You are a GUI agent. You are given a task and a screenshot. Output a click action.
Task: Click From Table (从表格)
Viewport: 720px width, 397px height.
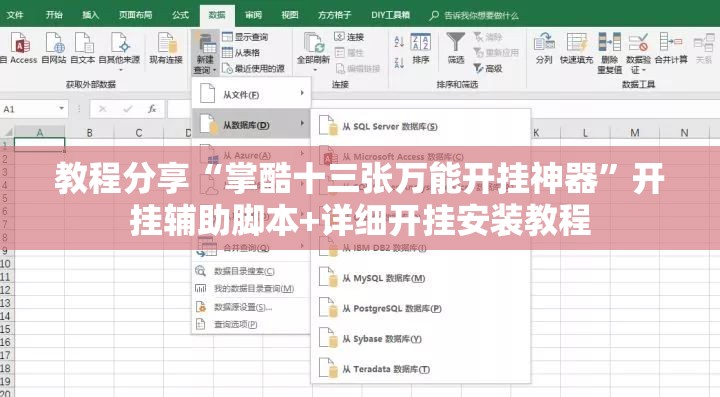pyautogui.click(x=241, y=53)
